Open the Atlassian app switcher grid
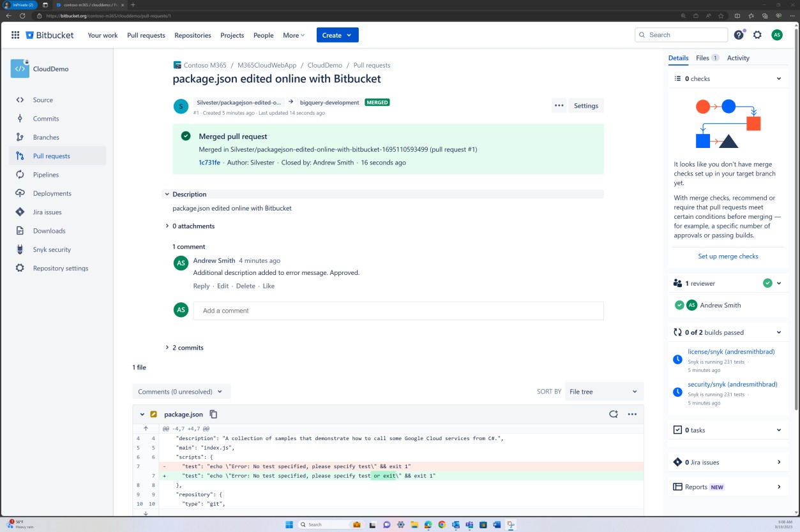The width and height of the screenshot is (800, 532). tap(15, 35)
